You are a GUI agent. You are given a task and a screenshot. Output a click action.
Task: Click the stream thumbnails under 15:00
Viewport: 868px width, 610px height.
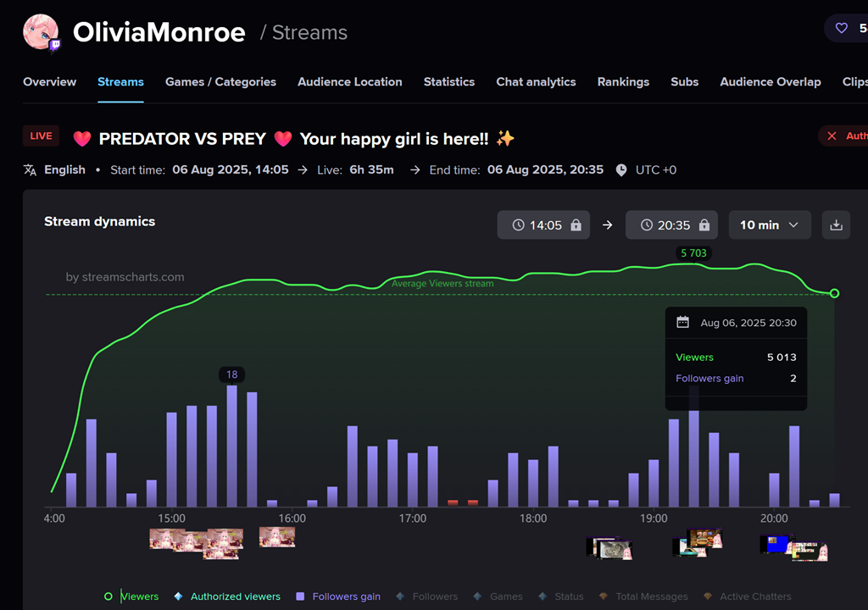[x=197, y=544]
